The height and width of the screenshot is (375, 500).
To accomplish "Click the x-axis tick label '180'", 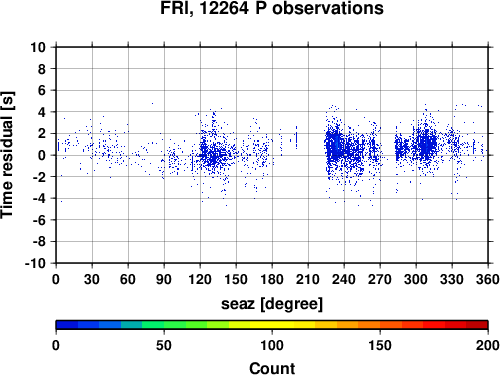I will pyautogui.click(x=272, y=279).
